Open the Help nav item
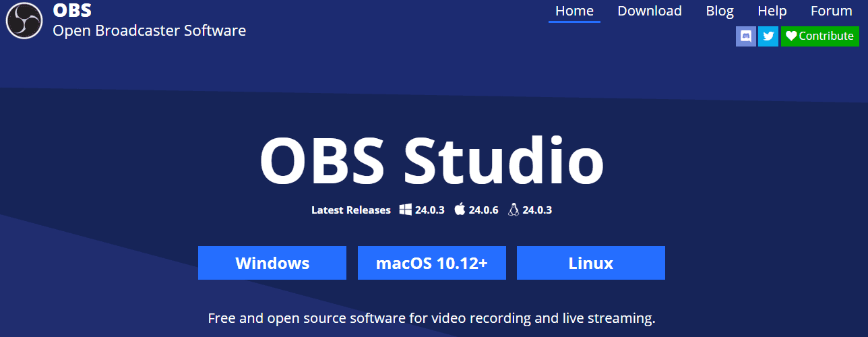 [772, 11]
